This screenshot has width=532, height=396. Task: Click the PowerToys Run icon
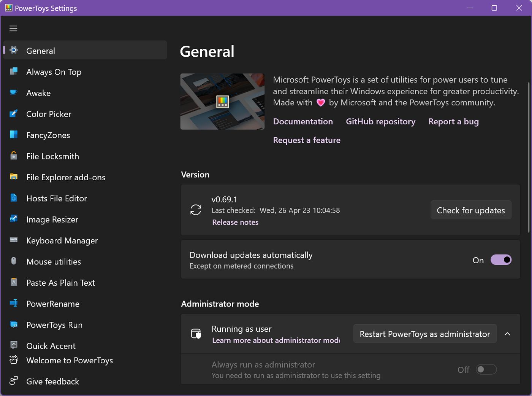tap(14, 324)
